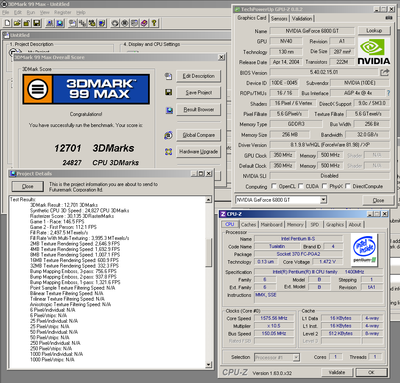Click the Save floppy disk icon in 3DMark toolbar
The image size is (400, 383).
[x=37, y=23]
